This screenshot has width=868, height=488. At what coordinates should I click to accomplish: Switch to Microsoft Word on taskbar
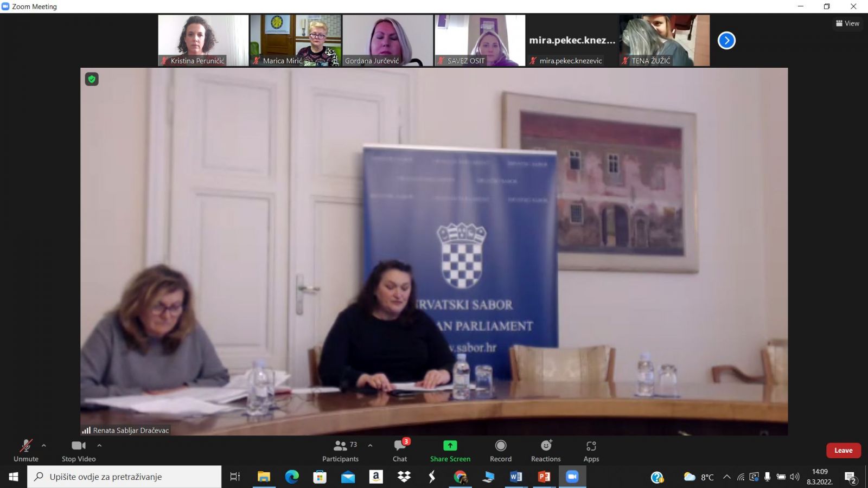tap(516, 477)
